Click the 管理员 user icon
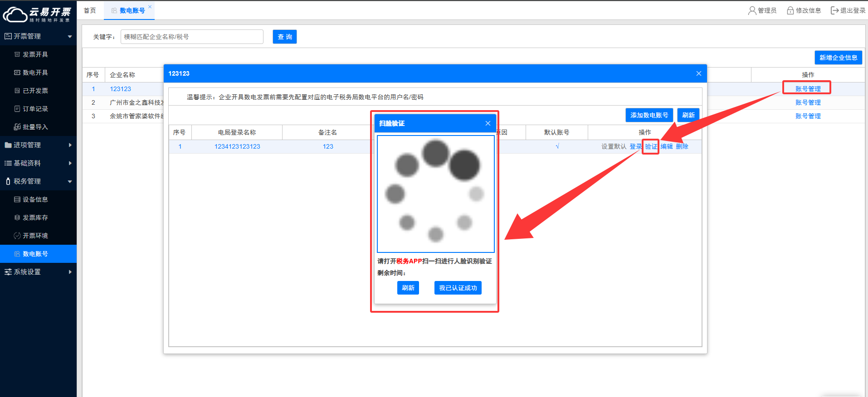This screenshot has height=397, width=868. 752,10
